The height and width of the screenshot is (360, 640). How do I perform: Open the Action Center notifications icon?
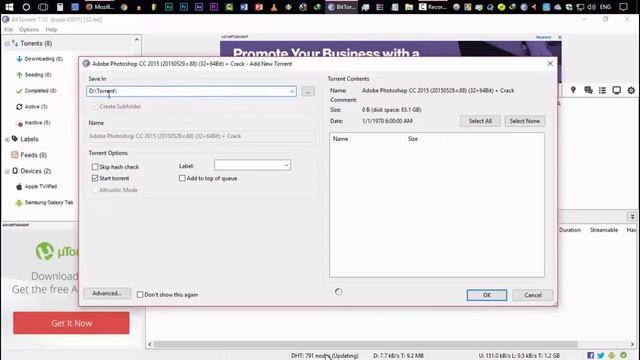point(623,7)
